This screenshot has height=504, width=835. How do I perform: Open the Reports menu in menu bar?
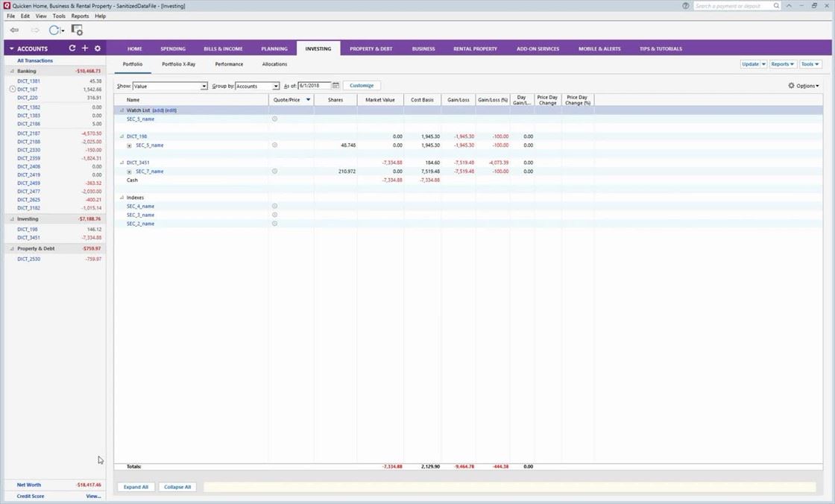coord(80,16)
